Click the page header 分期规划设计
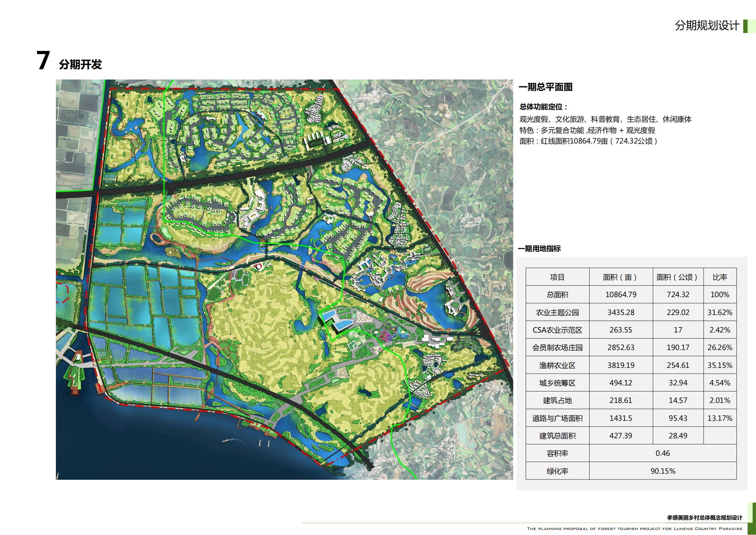Screen dimensions: 756x535 707,26
